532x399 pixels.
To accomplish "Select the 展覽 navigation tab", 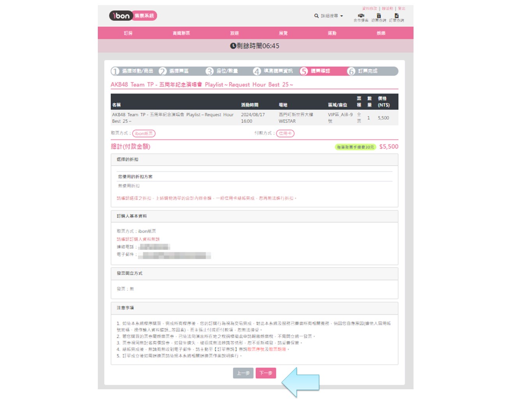I will coord(283,33).
